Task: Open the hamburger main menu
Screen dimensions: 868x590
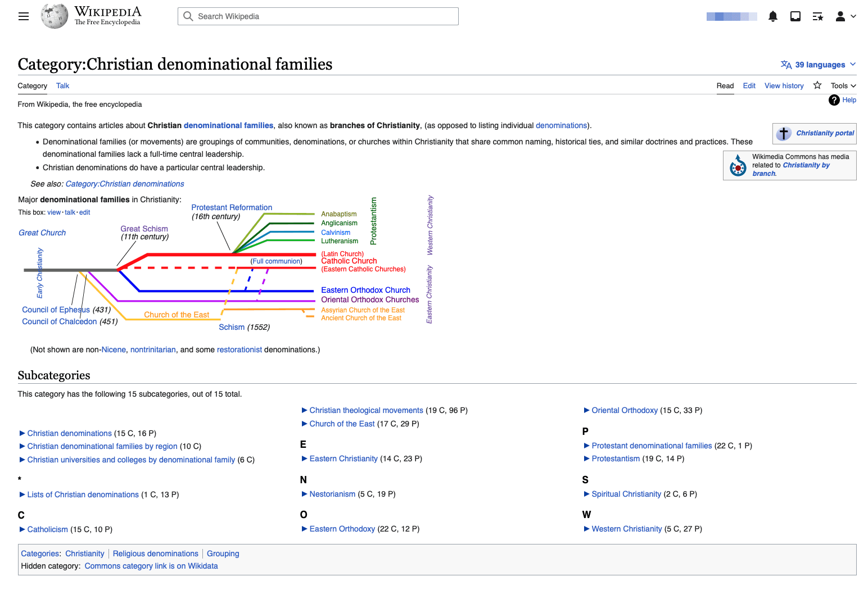Action: click(x=24, y=16)
